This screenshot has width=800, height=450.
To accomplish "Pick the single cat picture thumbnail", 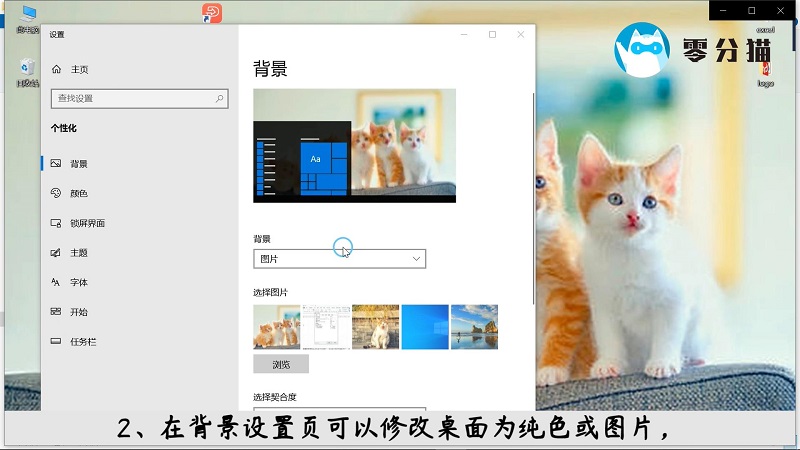I will pos(375,327).
